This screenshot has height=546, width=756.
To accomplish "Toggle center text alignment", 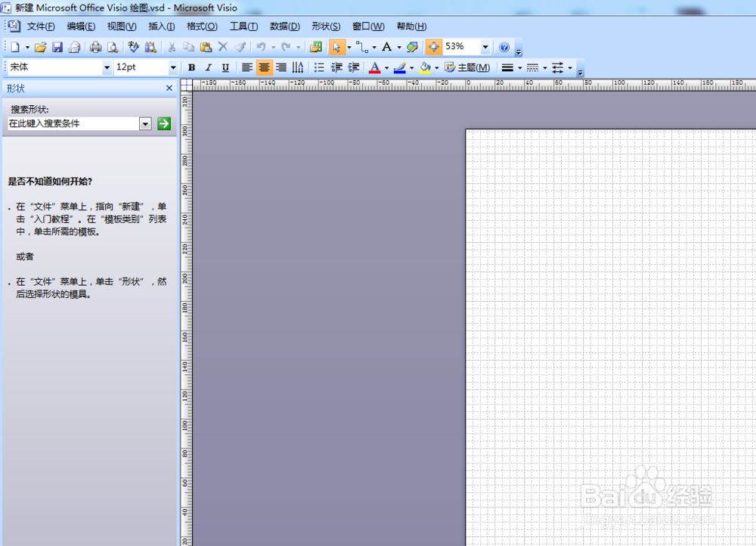I will coord(264,67).
